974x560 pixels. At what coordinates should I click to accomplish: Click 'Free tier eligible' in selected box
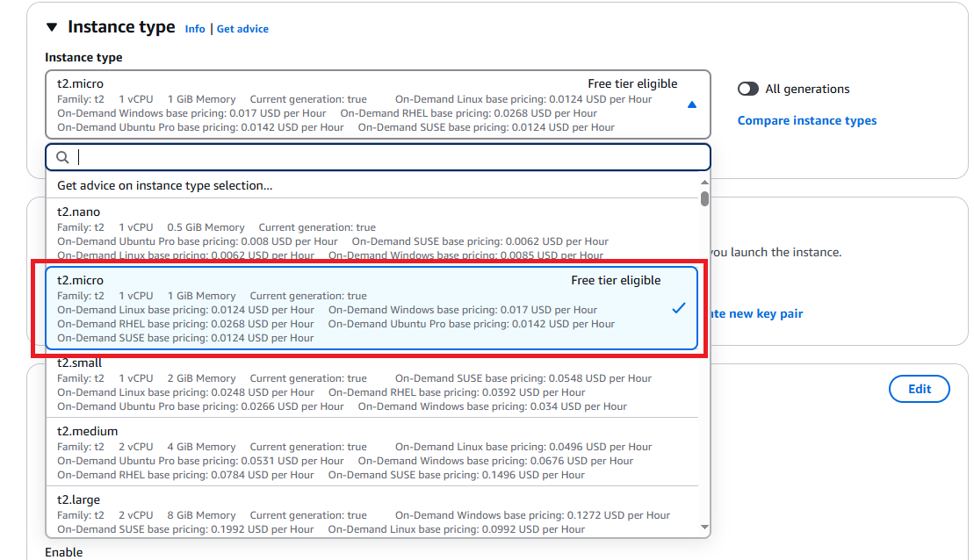(x=632, y=83)
